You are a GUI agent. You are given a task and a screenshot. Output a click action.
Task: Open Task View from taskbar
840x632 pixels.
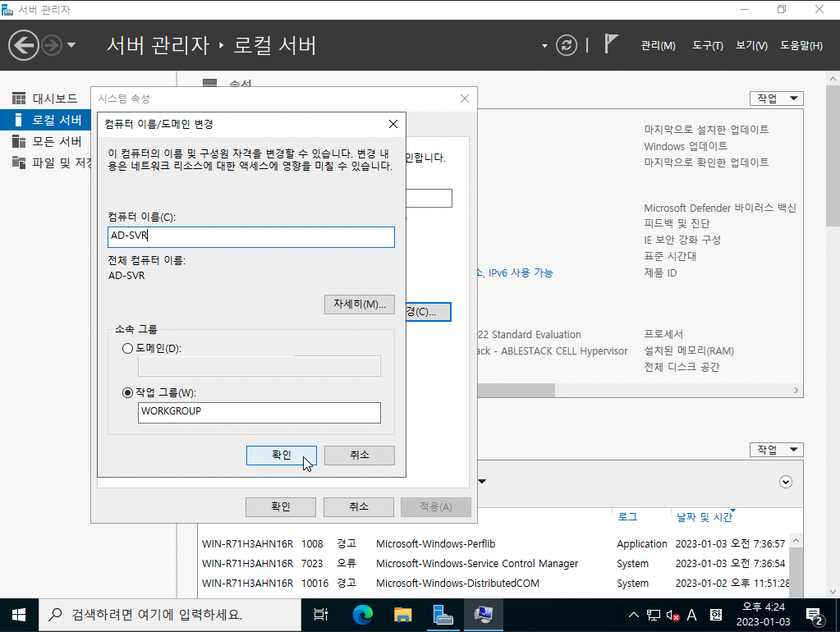(321, 615)
